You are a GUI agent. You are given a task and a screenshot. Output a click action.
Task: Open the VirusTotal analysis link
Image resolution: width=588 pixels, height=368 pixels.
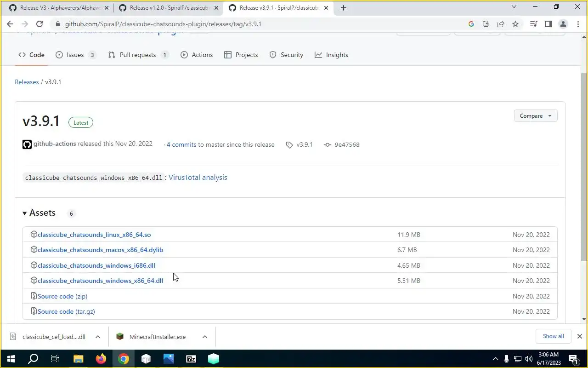[198, 178]
